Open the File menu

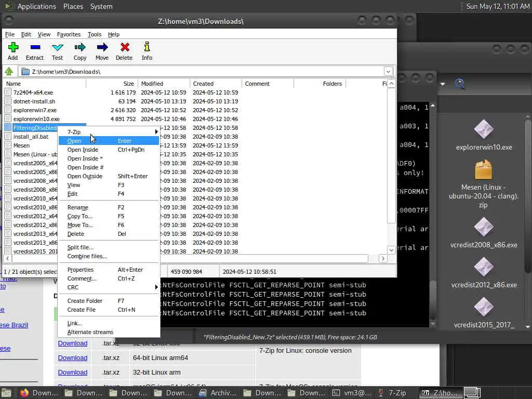9,34
